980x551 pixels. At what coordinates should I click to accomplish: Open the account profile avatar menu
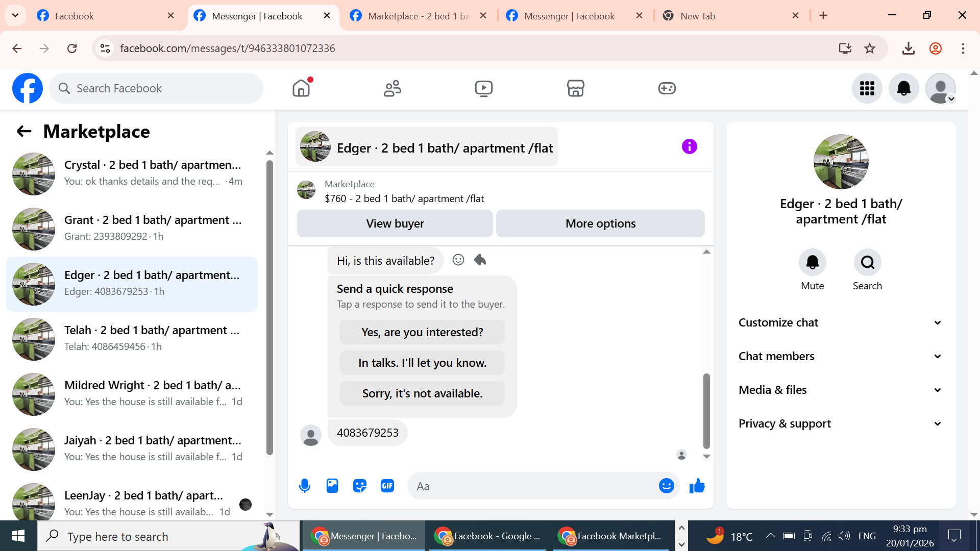[x=941, y=88]
